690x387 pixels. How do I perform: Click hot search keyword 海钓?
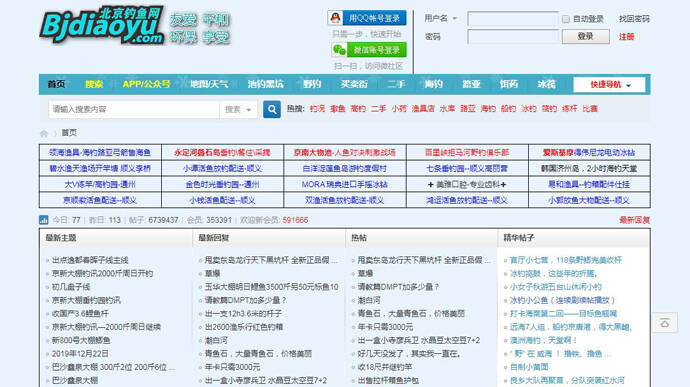point(488,109)
